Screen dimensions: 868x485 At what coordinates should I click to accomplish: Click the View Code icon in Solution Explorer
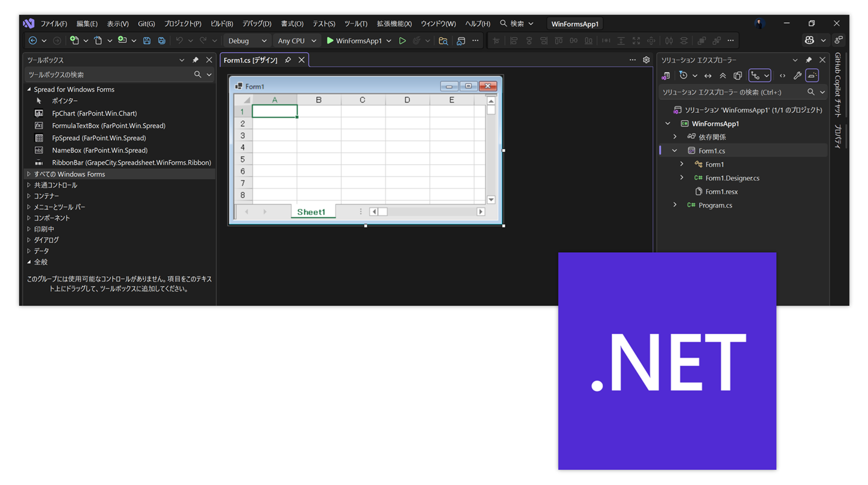click(782, 76)
